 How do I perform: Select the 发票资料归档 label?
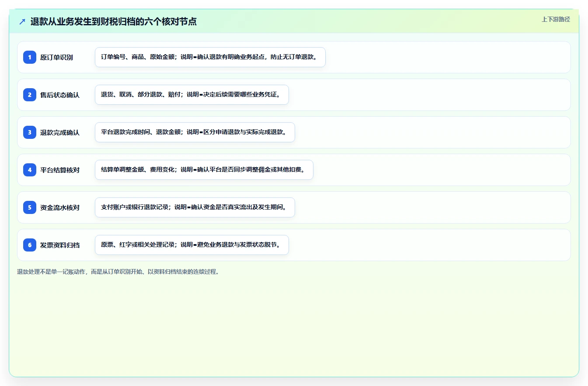click(x=60, y=245)
